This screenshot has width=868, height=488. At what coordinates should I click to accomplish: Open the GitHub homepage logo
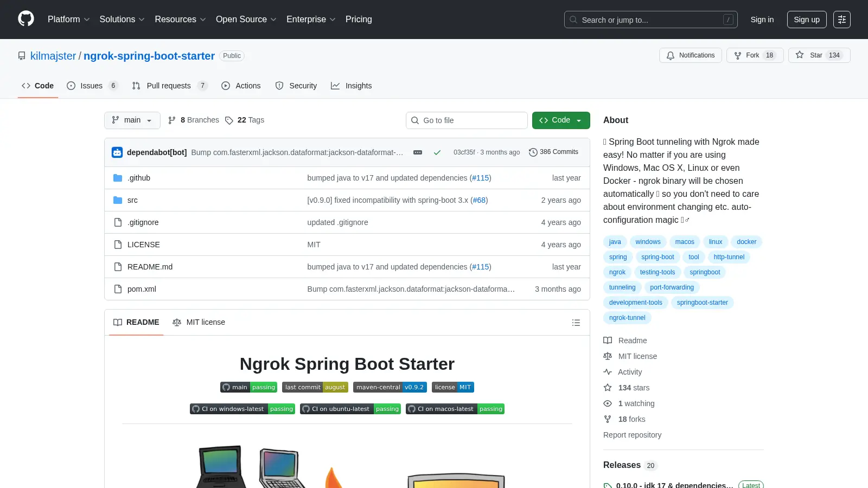tap(26, 19)
